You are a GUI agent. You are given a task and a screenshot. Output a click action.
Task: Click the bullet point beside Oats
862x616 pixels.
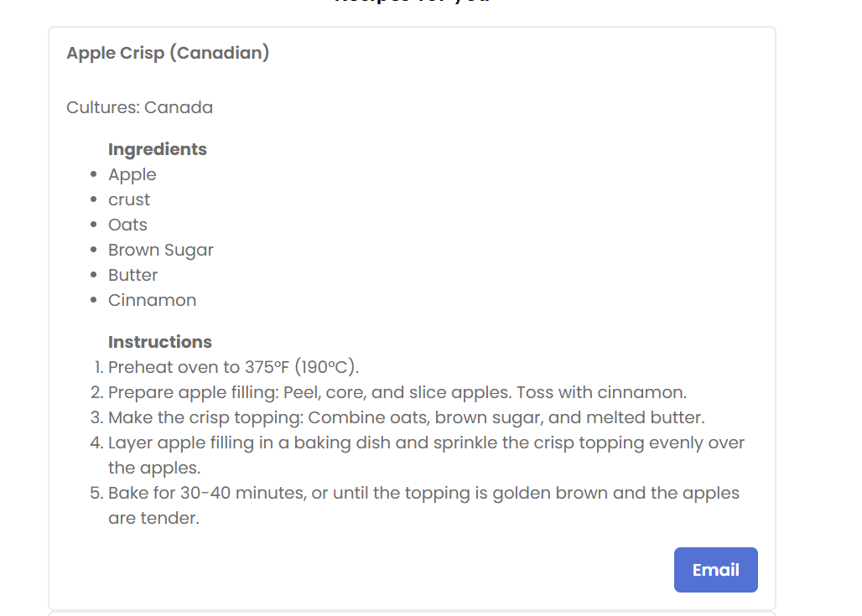(93, 225)
